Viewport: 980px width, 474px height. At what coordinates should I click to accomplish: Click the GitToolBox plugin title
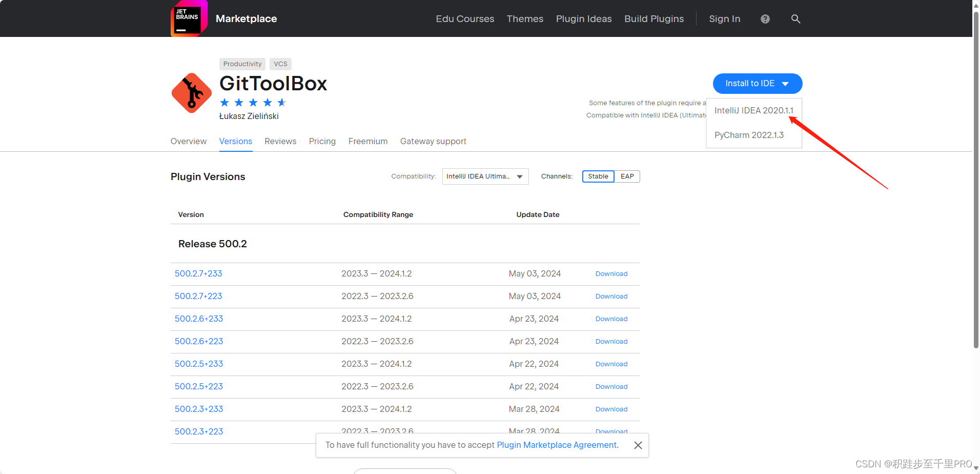tap(273, 84)
